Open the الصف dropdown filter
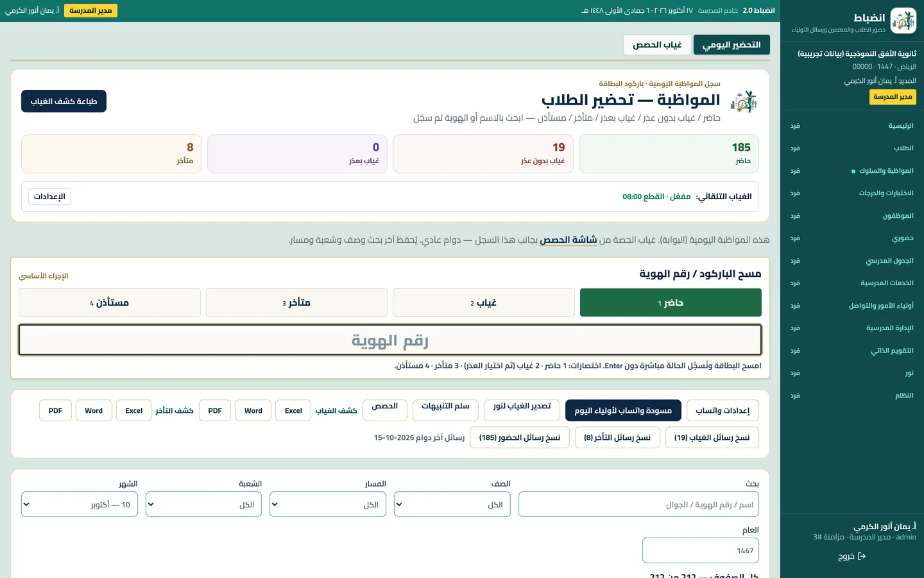 (452, 505)
